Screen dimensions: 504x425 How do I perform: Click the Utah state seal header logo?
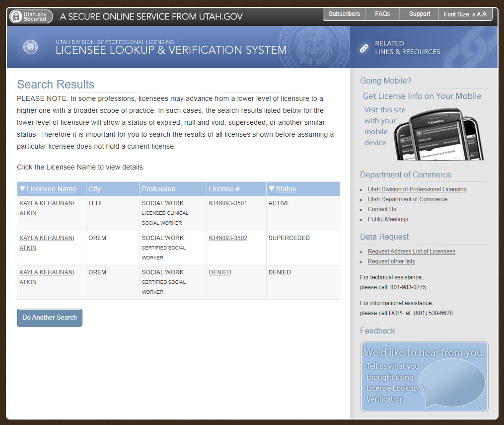tap(30, 47)
